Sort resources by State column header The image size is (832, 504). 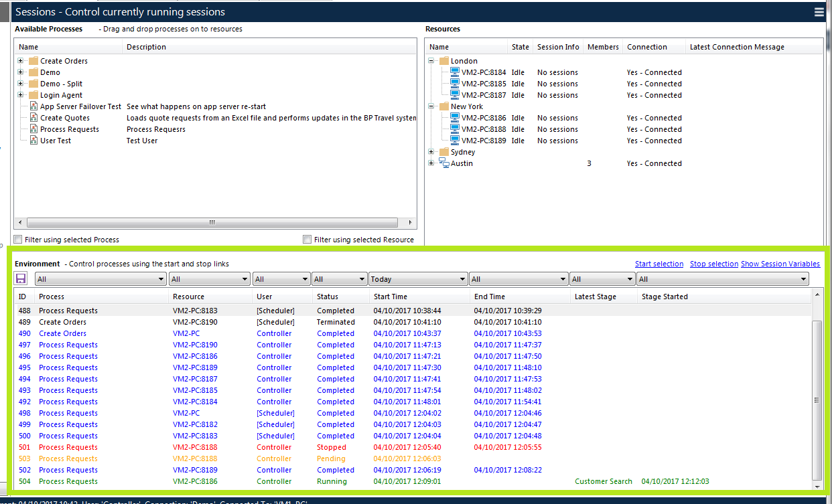[x=521, y=47]
